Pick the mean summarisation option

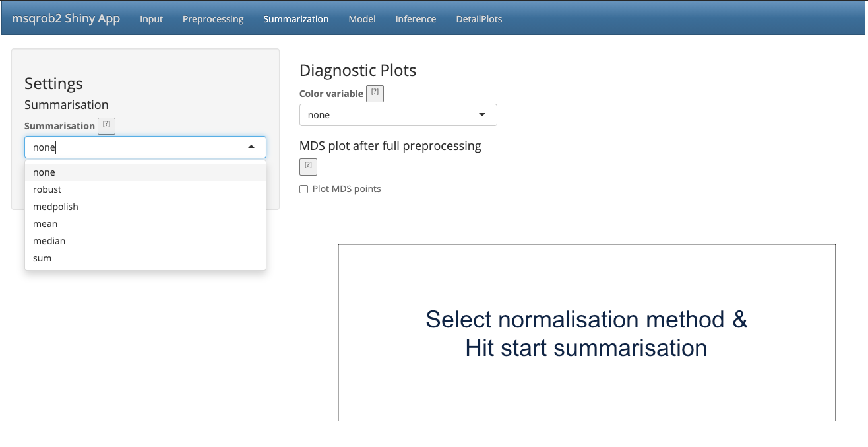(46, 224)
